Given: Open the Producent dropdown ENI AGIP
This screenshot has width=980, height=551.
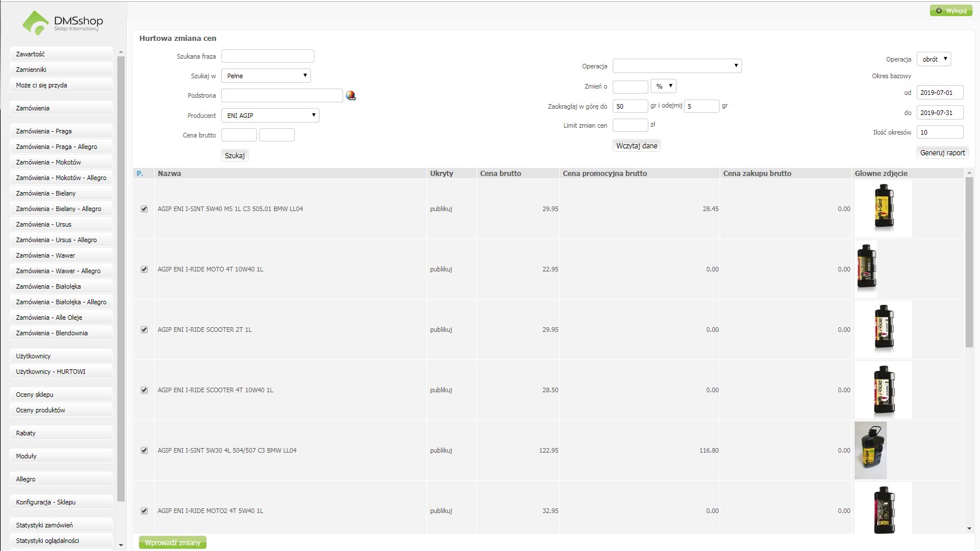Looking at the screenshot, I should pyautogui.click(x=270, y=115).
